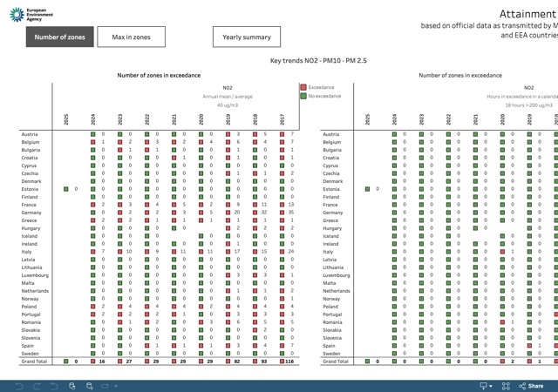Click Germany's 2018 red mark showing 32

(x=255, y=213)
